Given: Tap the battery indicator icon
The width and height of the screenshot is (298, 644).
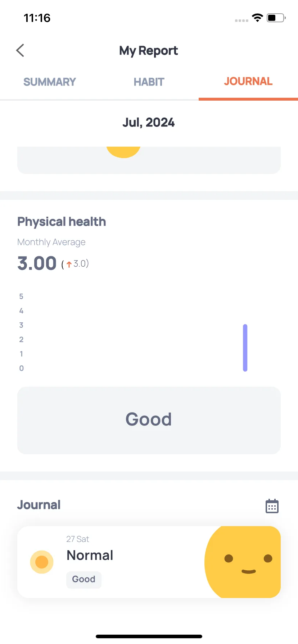Looking at the screenshot, I should point(276,18).
